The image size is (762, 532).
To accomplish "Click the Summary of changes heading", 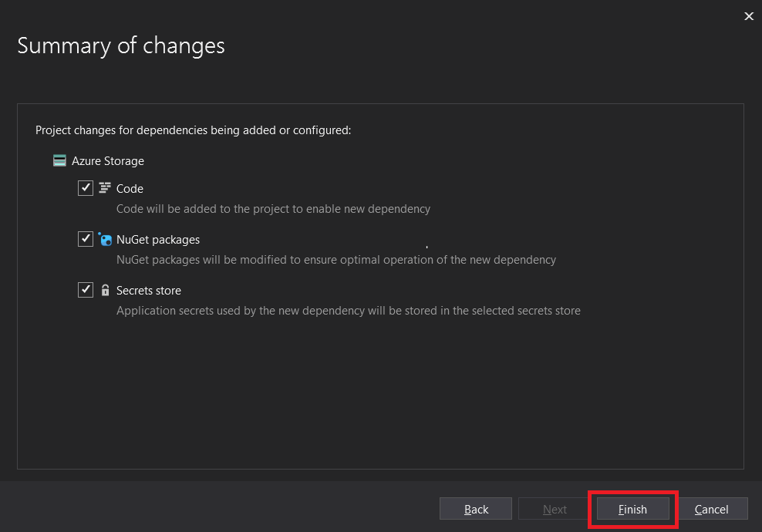I will tap(121, 45).
